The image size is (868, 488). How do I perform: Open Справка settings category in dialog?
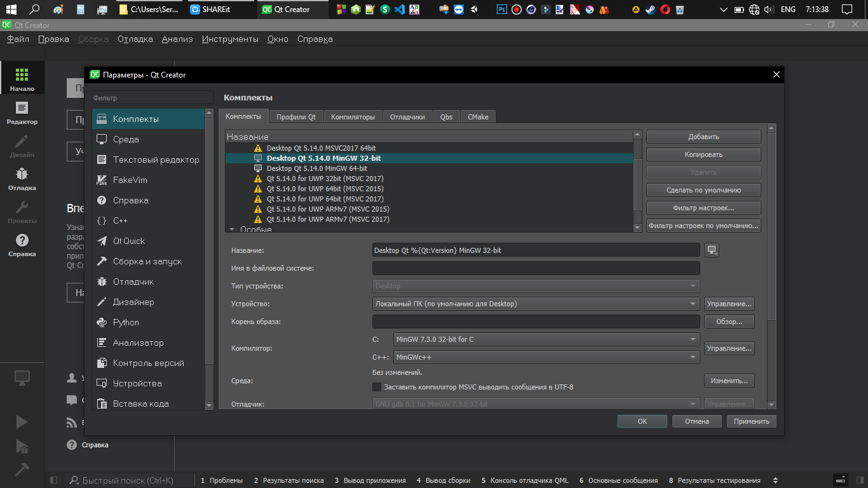click(x=148, y=200)
